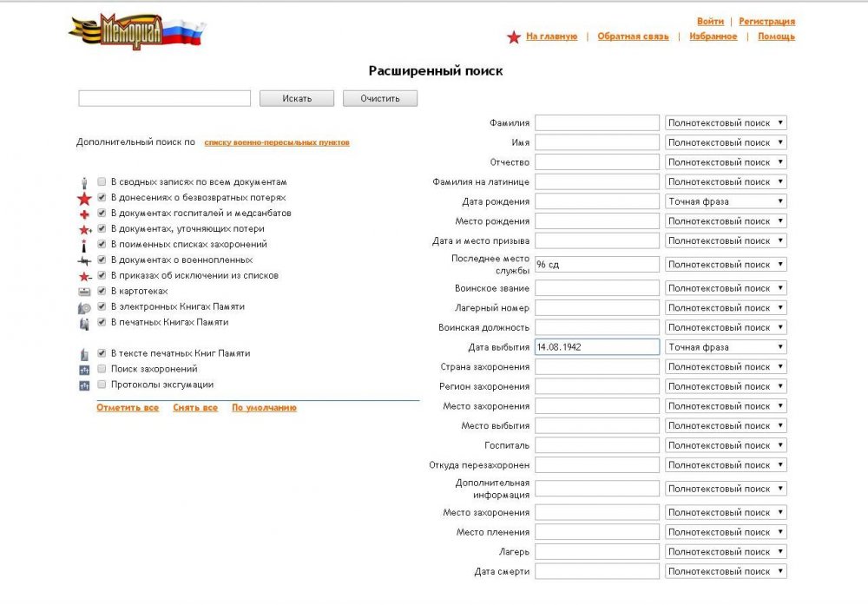This screenshot has width=868, height=605.
Task: Click the star-minus icon for приказах об исключении
Action: click(x=85, y=276)
